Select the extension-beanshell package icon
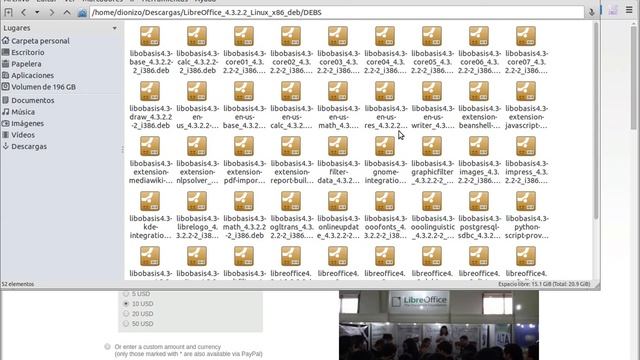This screenshot has height=360, width=640. pos(479,91)
